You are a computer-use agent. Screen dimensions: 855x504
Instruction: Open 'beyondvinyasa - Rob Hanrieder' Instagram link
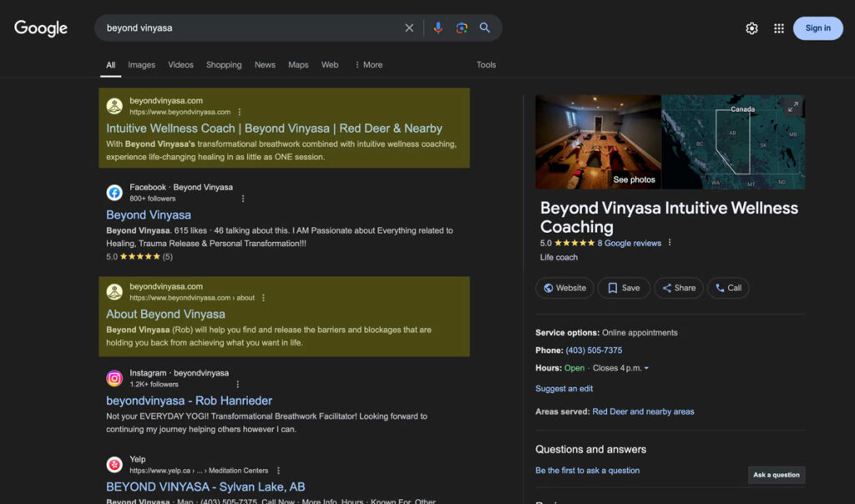coord(190,401)
